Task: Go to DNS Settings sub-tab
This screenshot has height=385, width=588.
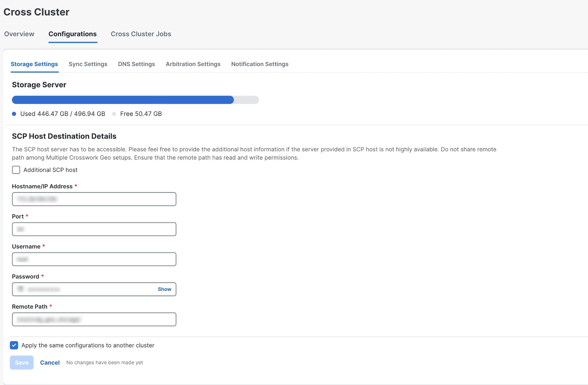Action: 136,64
